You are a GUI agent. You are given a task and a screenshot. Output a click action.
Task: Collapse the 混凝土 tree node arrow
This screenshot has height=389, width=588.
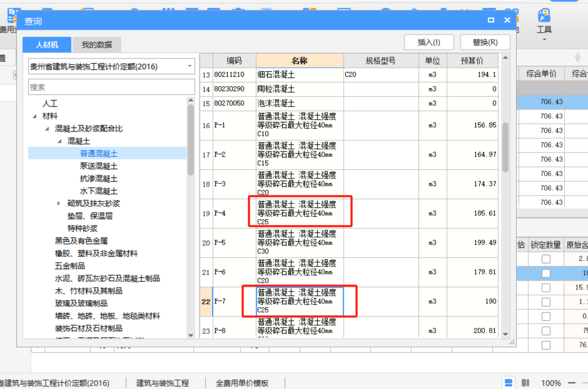point(60,141)
